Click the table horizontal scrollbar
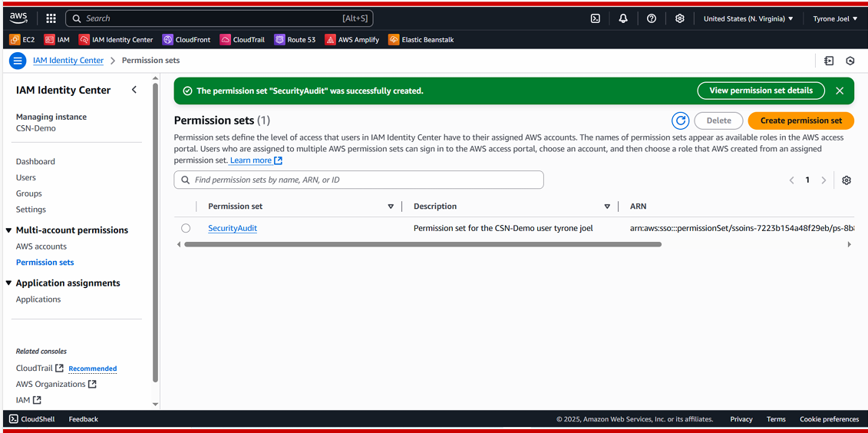 coord(423,244)
